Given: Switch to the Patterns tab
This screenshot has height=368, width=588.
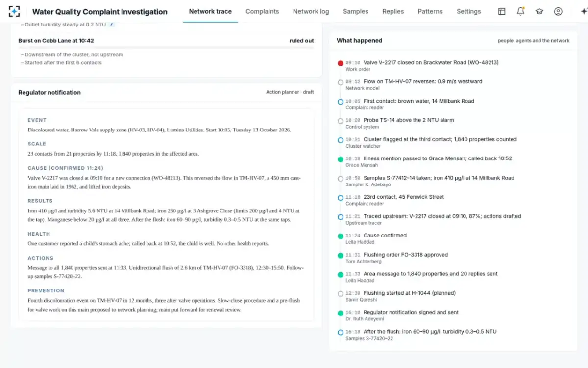Looking at the screenshot, I should pos(430,11).
